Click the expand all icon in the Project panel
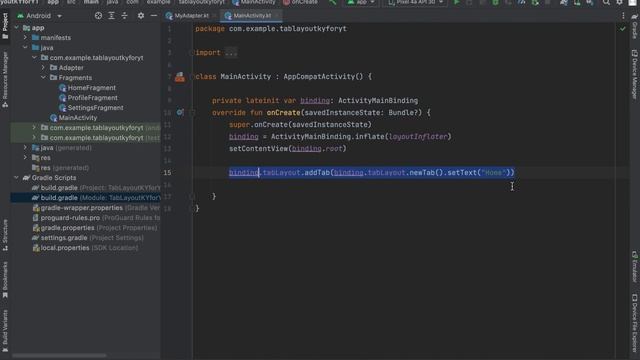Image resolution: width=640 pixels, height=360 pixels. [111, 16]
